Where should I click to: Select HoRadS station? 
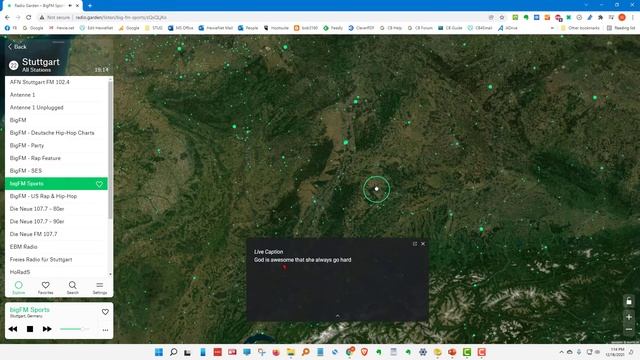tap(56, 272)
